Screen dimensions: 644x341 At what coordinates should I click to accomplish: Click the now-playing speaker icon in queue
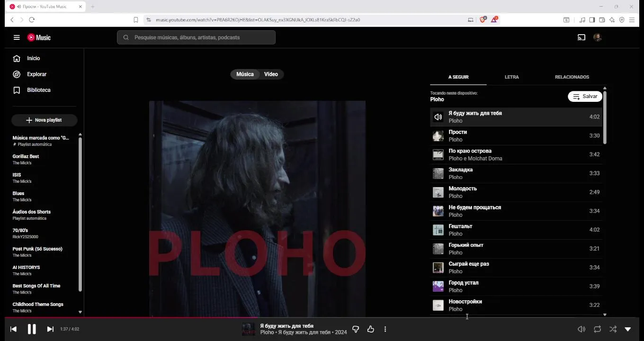(x=438, y=117)
